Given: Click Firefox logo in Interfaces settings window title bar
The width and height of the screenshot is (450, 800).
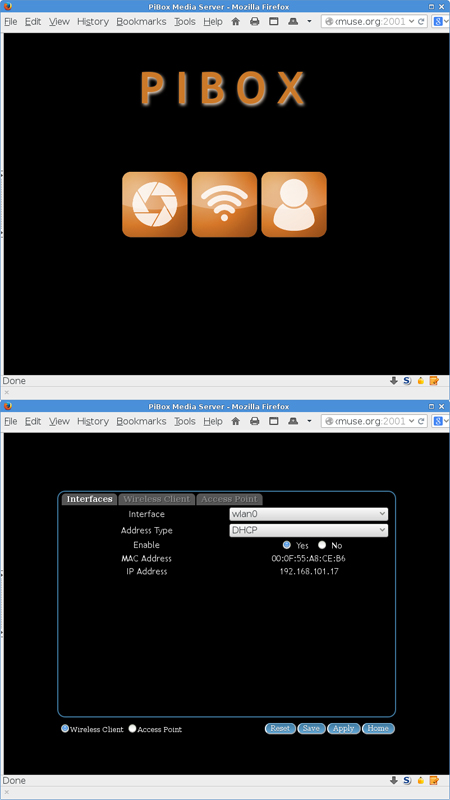Looking at the screenshot, I should point(7,407).
